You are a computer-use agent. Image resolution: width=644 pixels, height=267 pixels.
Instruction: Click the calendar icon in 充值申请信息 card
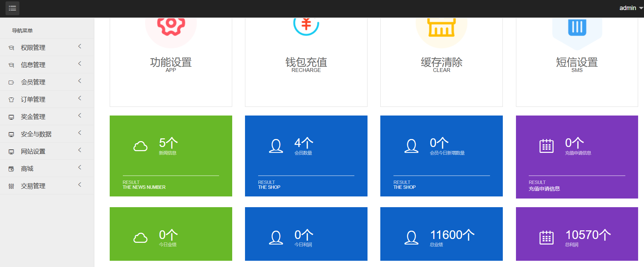[x=546, y=146]
